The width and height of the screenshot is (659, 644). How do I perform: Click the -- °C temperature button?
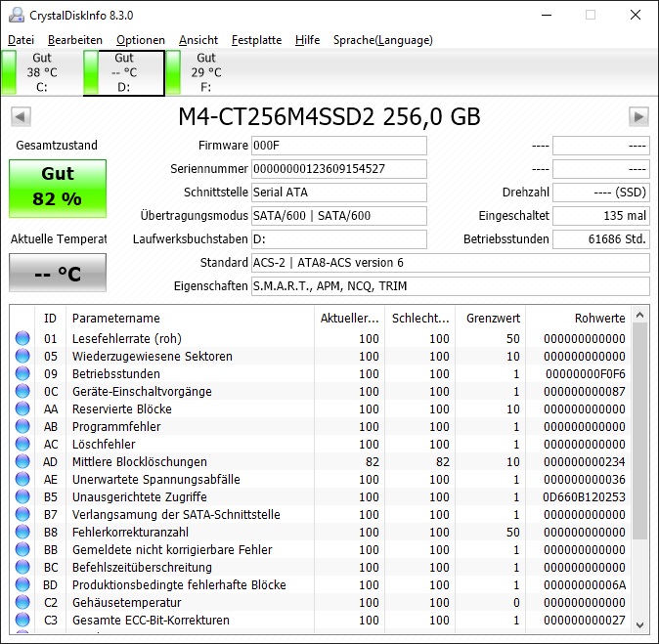pyautogui.click(x=58, y=273)
